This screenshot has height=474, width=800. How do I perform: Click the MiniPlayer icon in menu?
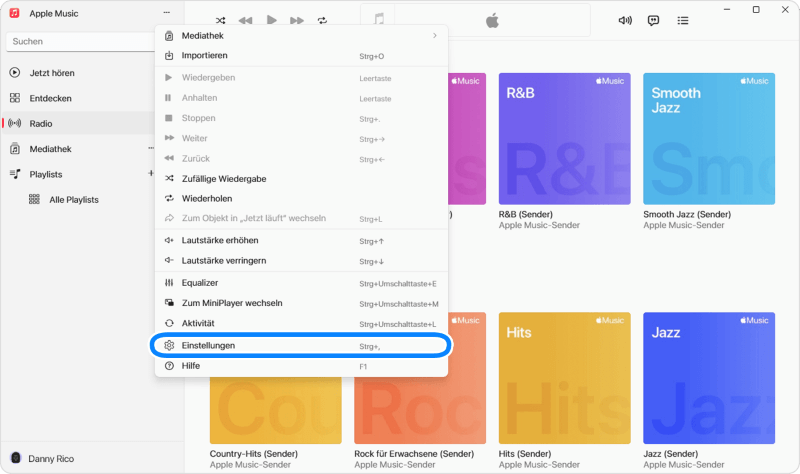169,303
